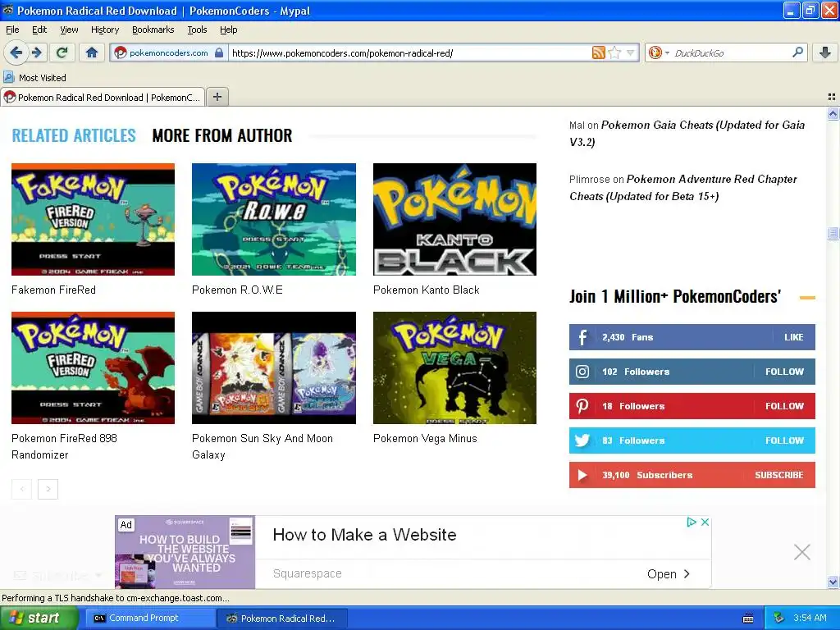840x630 pixels.
Task: Reload the page with the refresh icon
Action: tap(62, 52)
